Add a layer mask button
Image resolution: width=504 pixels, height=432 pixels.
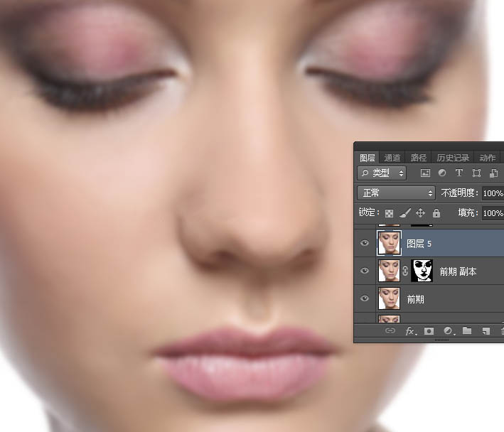click(429, 331)
